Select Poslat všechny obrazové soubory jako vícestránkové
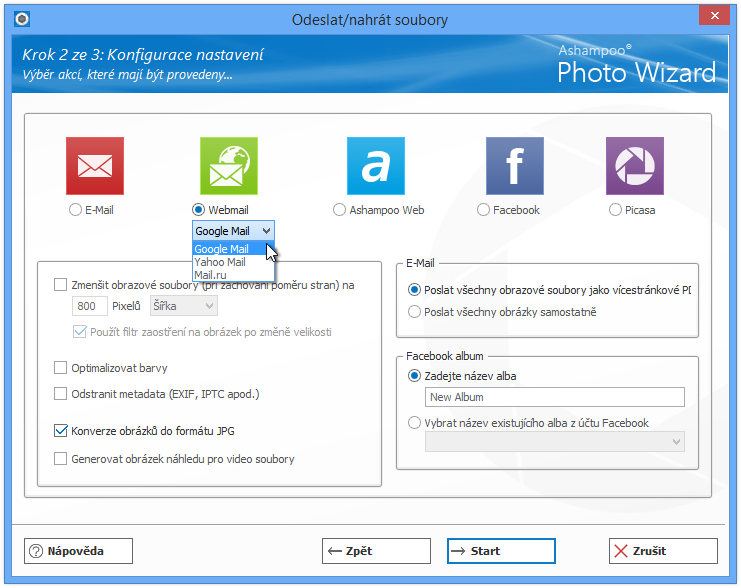Image resolution: width=741 pixels, height=588 pixels. coord(414,290)
